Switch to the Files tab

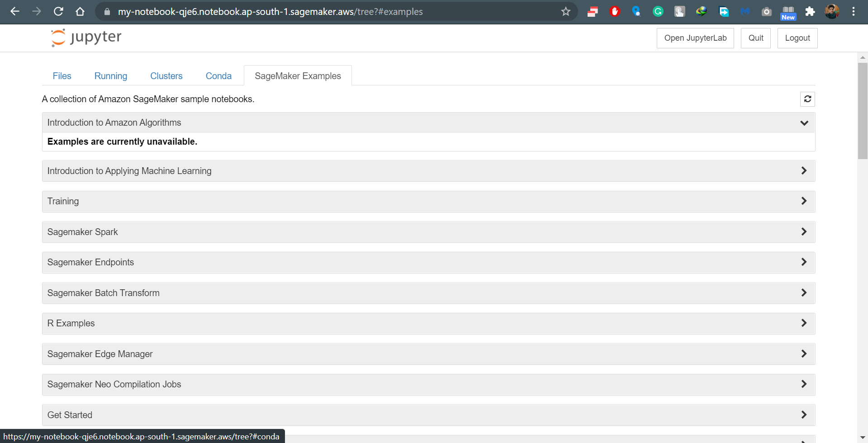pyautogui.click(x=62, y=76)
